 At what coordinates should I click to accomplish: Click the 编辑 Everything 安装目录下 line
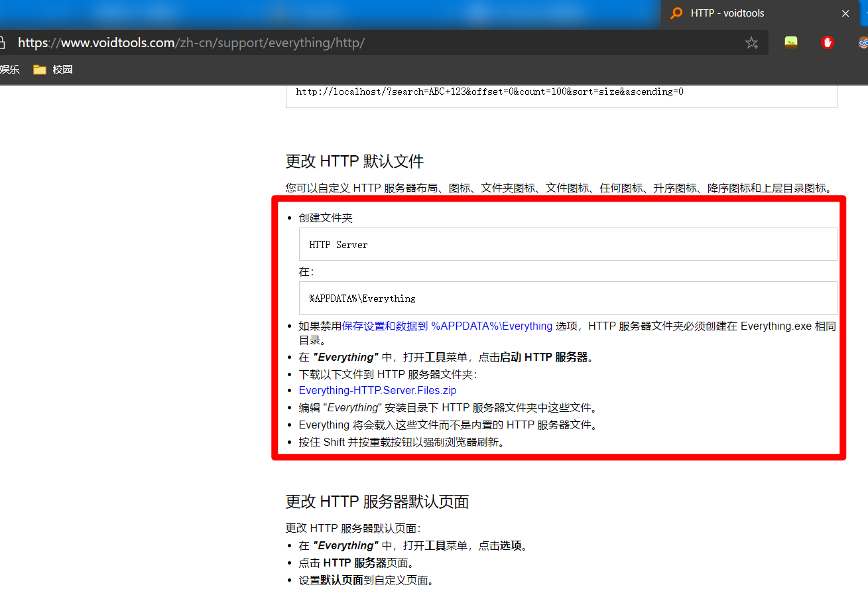448,407
